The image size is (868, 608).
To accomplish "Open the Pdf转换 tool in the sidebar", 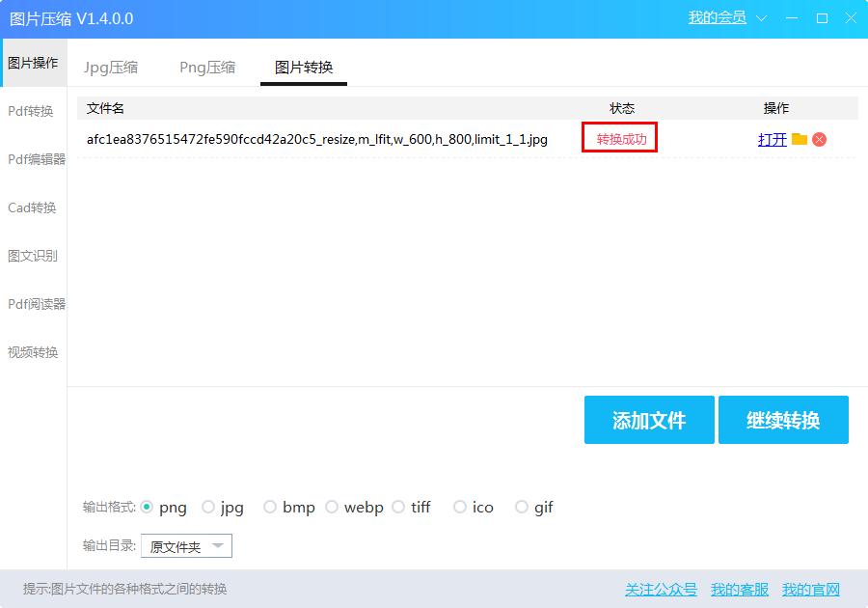I will [x=32, y=111].
